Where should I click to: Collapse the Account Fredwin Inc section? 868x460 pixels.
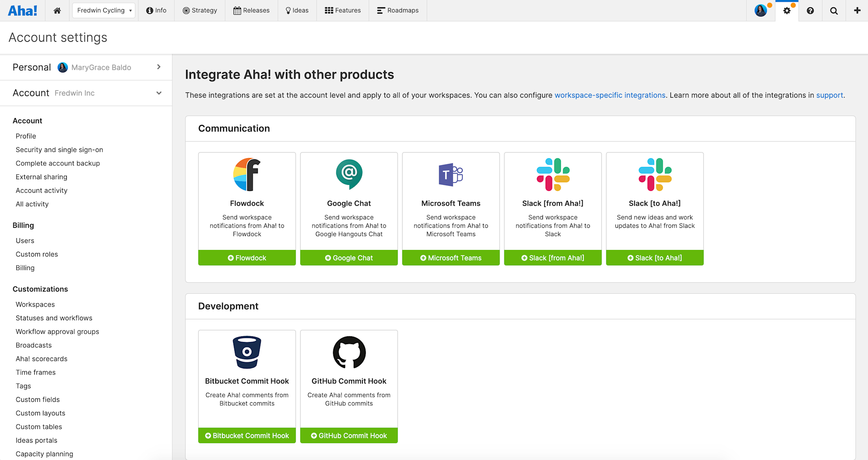point(159,93)
